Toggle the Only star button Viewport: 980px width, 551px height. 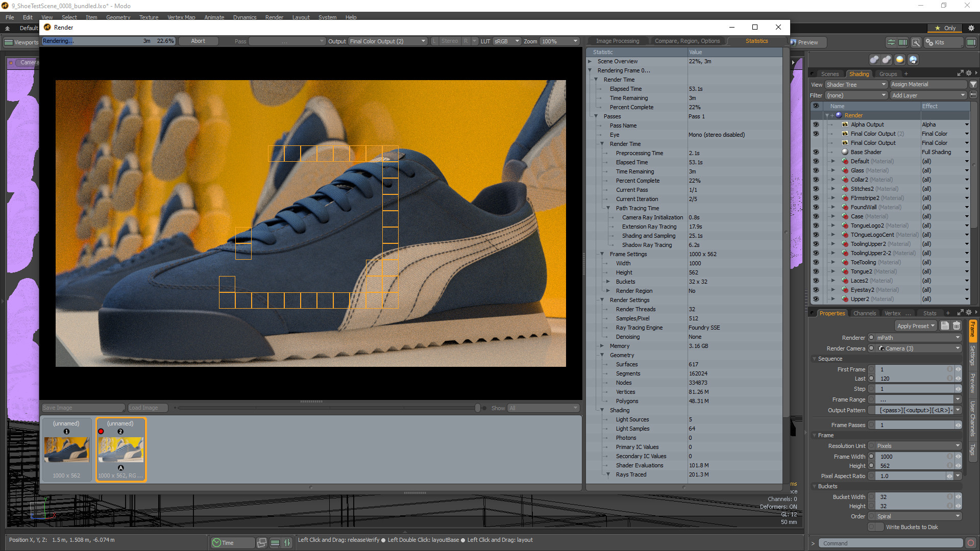pos(945,28)
